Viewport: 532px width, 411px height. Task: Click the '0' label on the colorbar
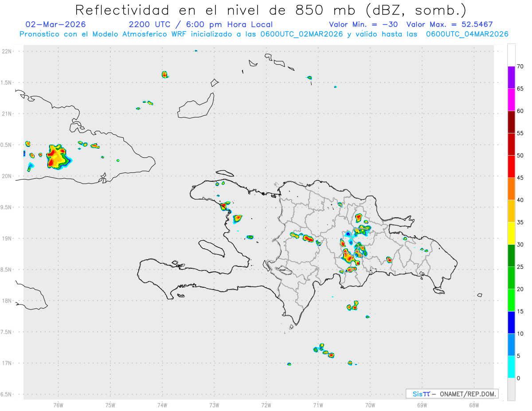click(x=518, y=378)
